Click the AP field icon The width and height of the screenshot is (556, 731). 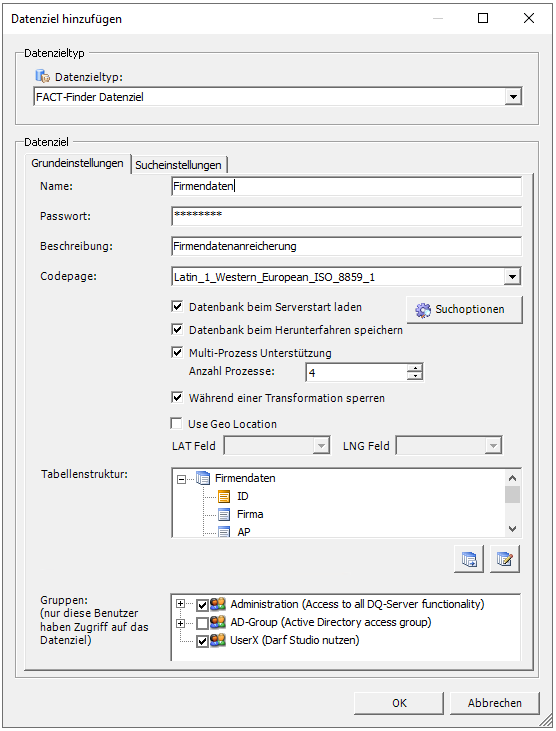[x=224, y=531]
